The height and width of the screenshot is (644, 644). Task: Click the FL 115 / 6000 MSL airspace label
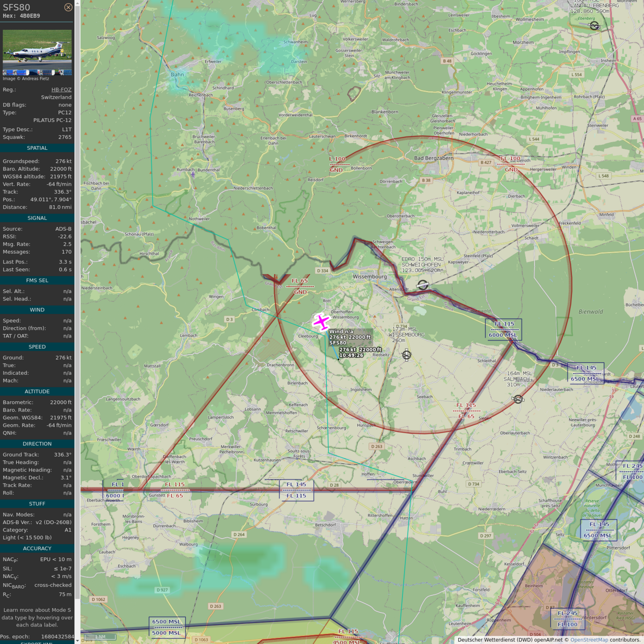pyautogui.click(x=504, y=329)
